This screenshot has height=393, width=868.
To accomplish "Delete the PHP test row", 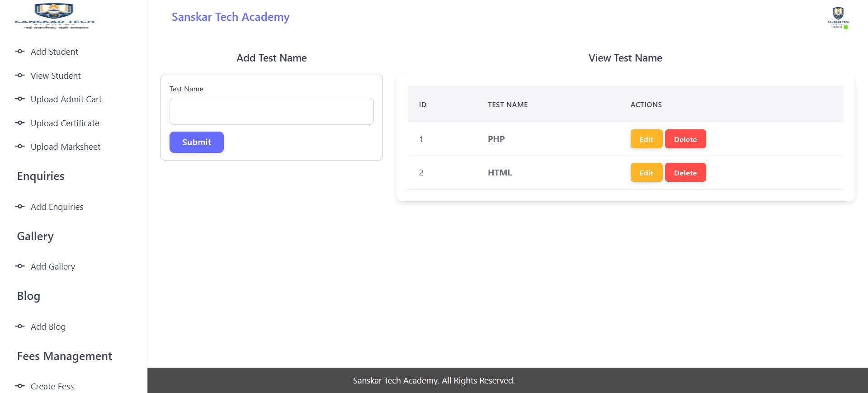I will [685, 139].
